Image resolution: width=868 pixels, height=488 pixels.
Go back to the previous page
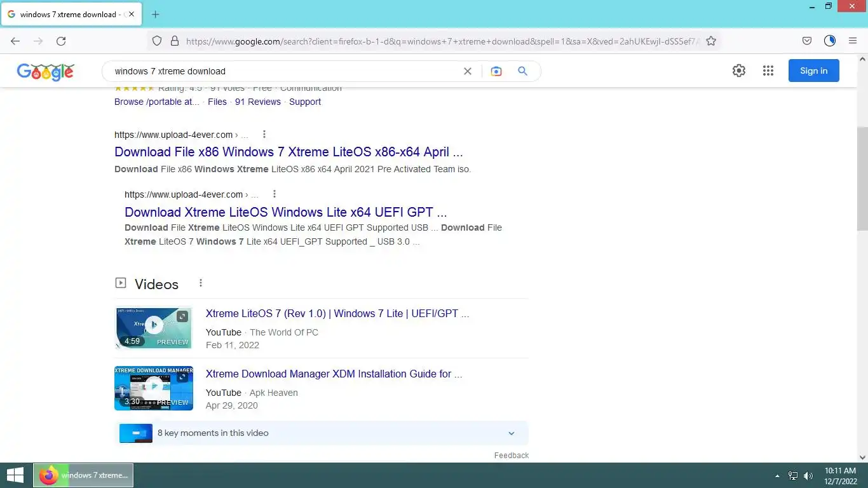pyautogui.click(x=15, y=41)
